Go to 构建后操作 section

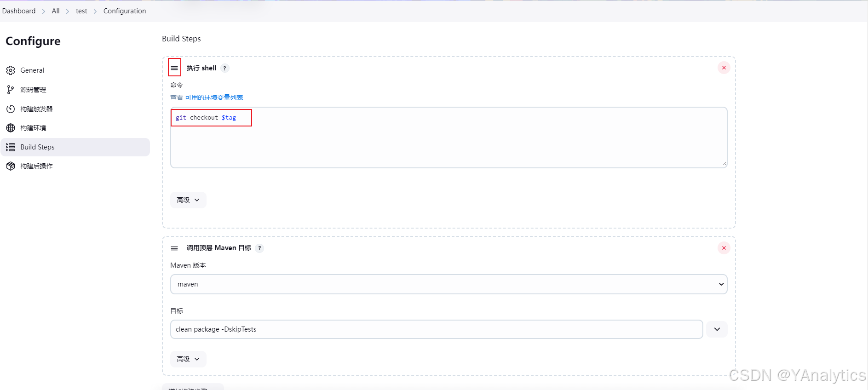pos(75,166)
